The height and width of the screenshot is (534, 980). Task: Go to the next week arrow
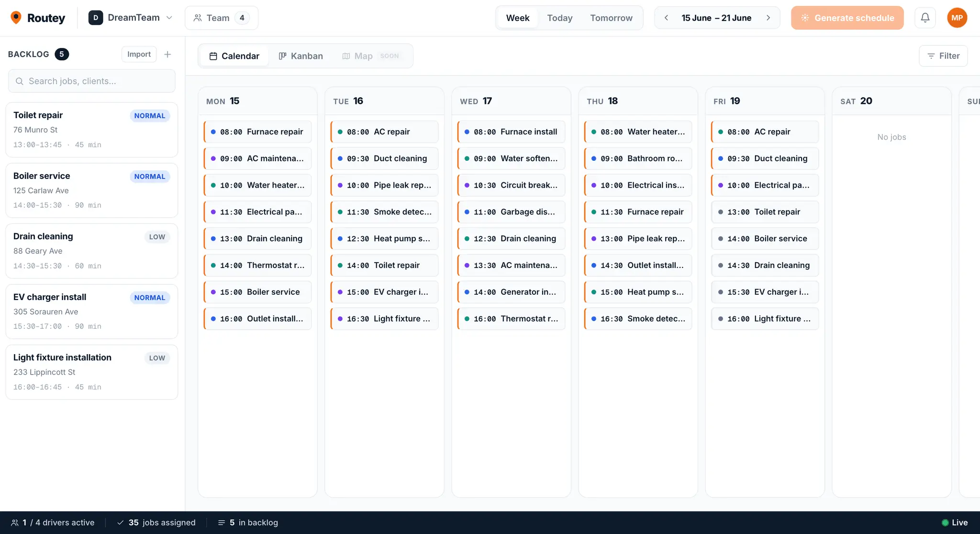(768, 18)
